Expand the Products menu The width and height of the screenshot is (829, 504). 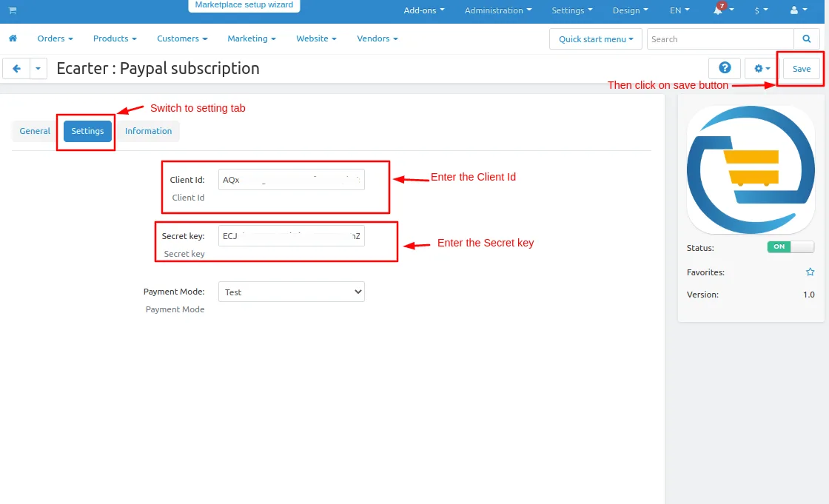point(115,38)
